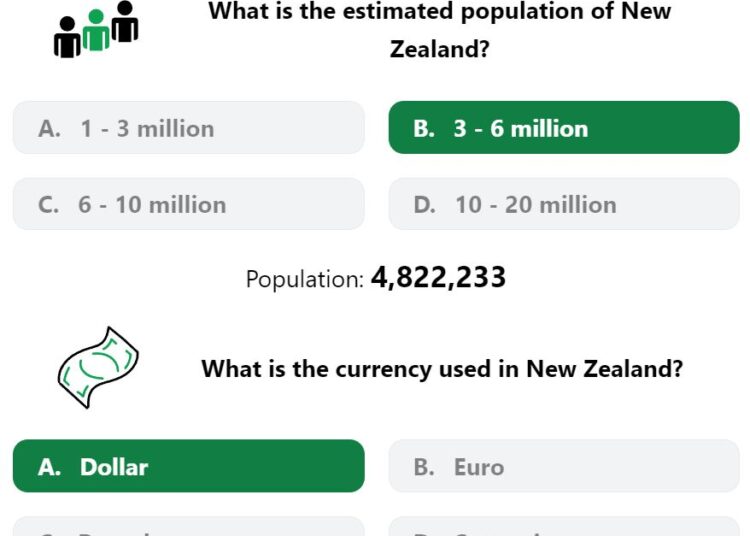Click the green person figure in population icon
Screen dimensions: 750x536
96,30
